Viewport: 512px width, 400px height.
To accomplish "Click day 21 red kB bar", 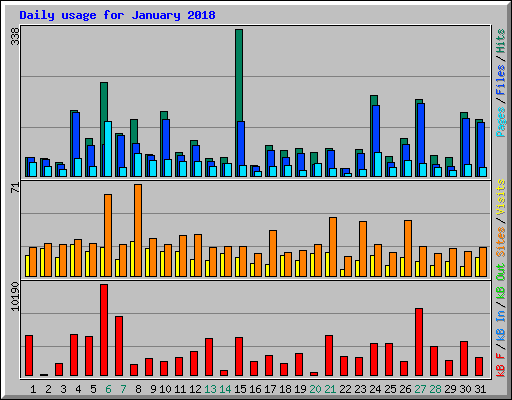I will pos(329,356).
